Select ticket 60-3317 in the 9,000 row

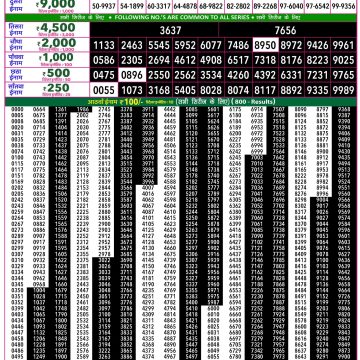(x=159, y=6)
